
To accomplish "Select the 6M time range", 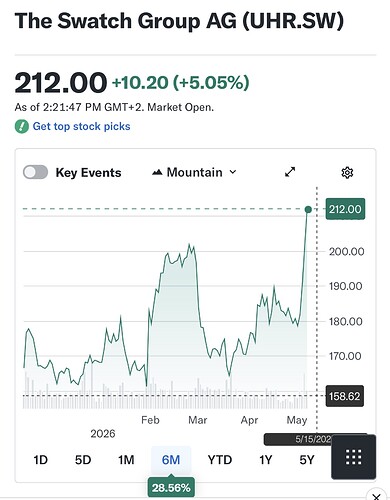I will (171, 460).
